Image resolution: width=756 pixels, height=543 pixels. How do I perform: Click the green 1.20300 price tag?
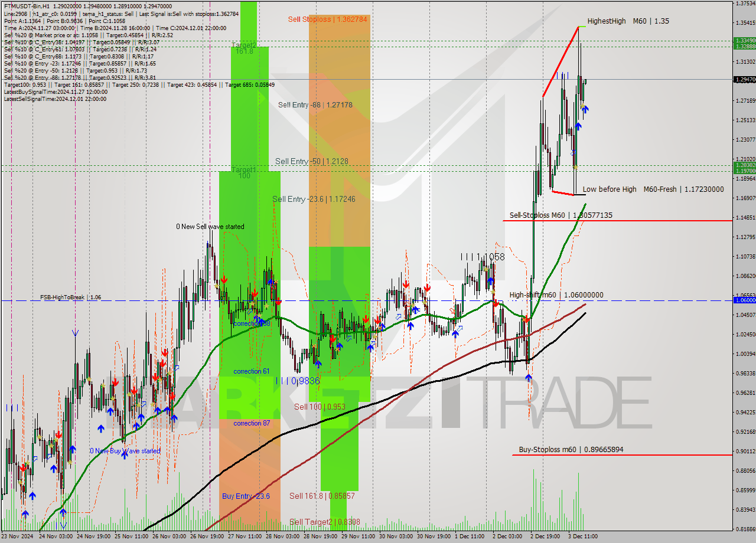[x=744, y=165]
